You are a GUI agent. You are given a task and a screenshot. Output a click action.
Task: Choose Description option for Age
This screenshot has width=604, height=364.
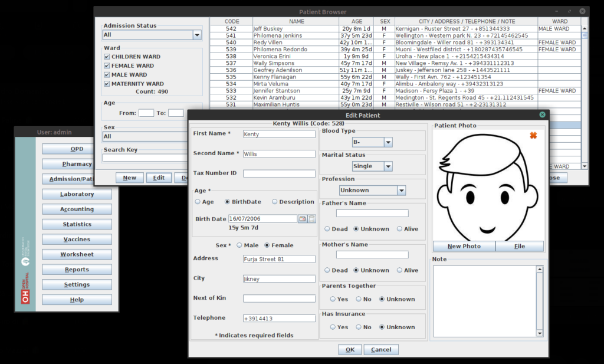[275, 201]
